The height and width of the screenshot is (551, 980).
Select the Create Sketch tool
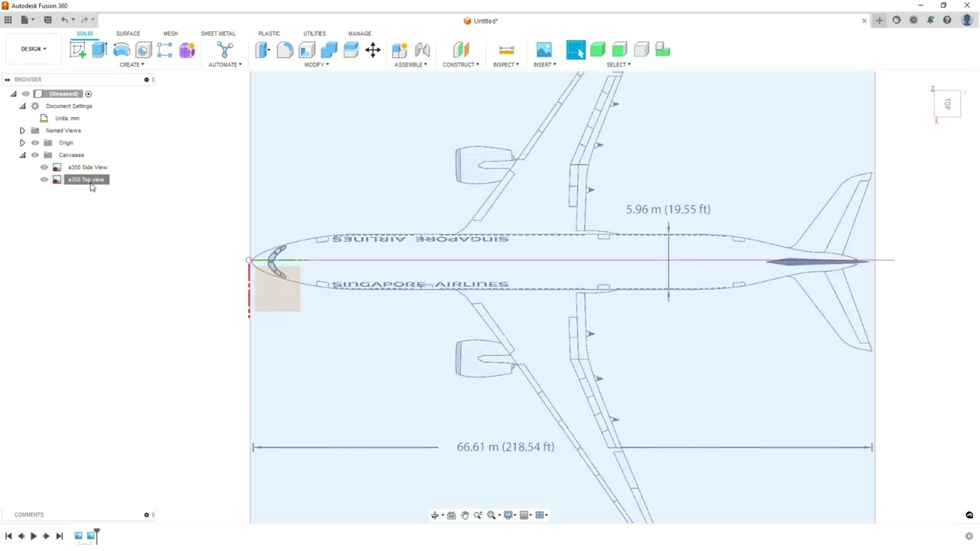[x=77, y=50]
